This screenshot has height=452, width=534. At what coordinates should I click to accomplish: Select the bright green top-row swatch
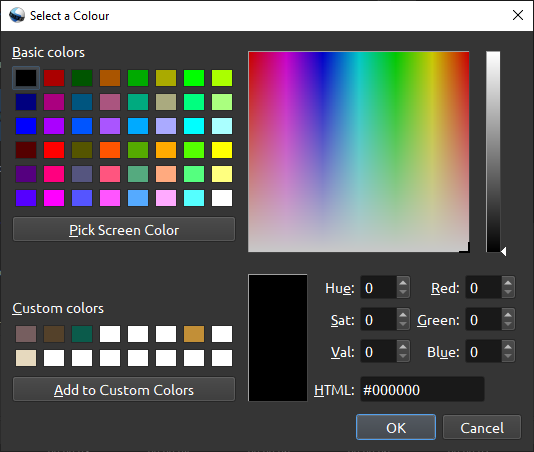click(194, 78)
